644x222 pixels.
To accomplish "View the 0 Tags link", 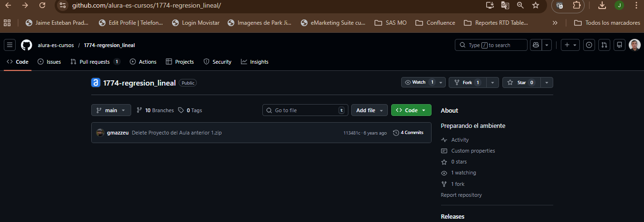I will (x=190, y=110).
